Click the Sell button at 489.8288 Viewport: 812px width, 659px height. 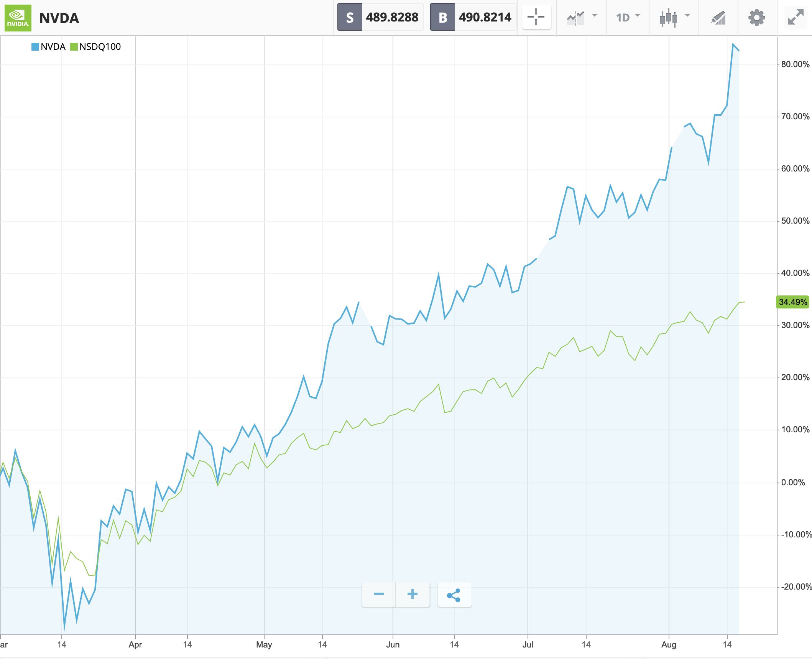[380, 17]
